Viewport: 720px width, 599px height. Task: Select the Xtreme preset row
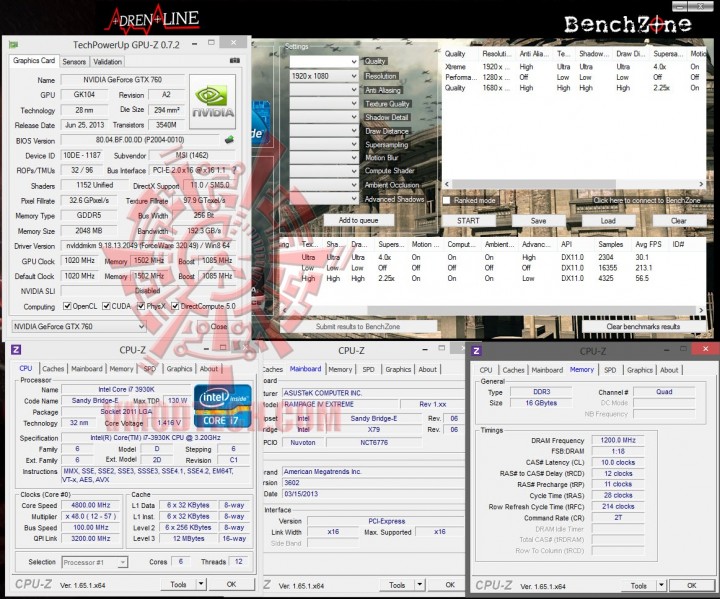(574, 67)
